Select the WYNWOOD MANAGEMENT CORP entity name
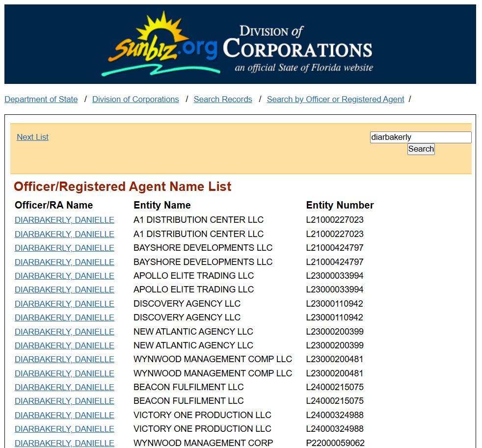 pos(203,443)
